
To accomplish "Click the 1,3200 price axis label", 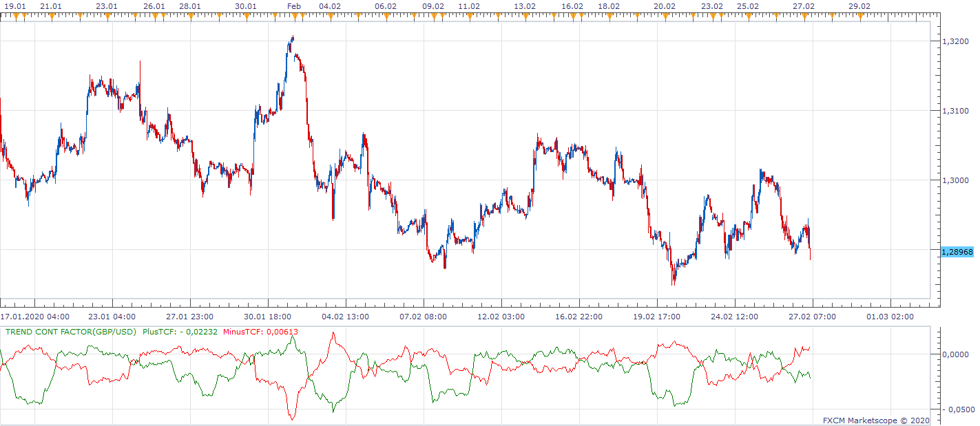I will 955,41.
